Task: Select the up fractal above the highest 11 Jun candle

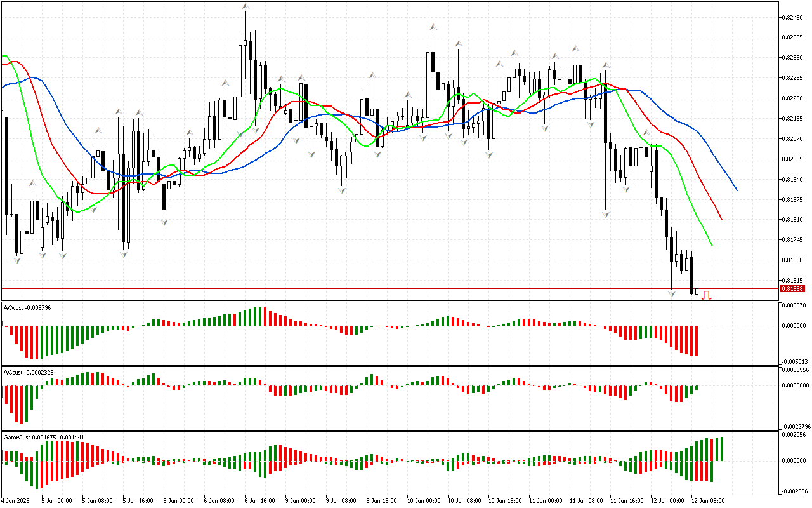Action: pyautogui.click(x=575, y=48)
